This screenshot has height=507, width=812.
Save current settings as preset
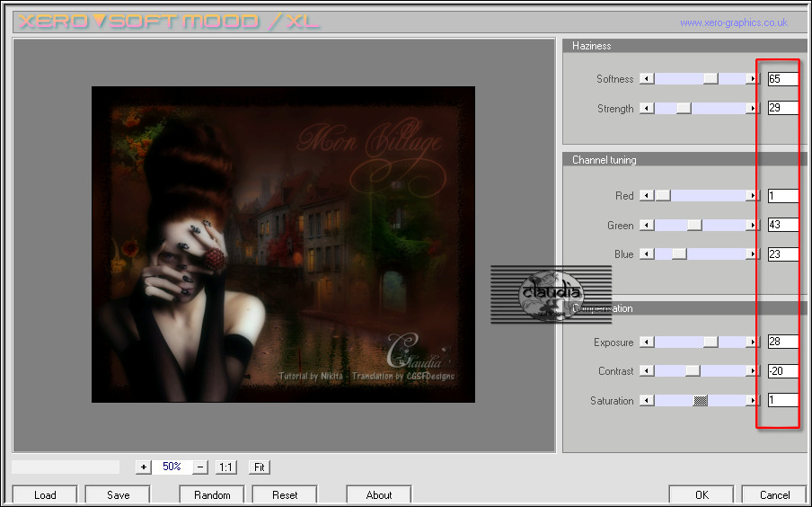(x=118, y=495)
